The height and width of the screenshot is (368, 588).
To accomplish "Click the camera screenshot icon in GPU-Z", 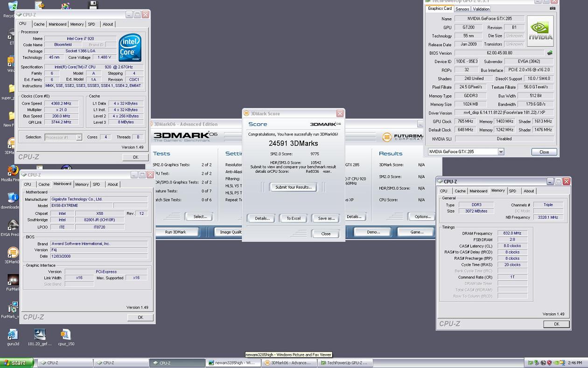I will click(x=553, y=8).
